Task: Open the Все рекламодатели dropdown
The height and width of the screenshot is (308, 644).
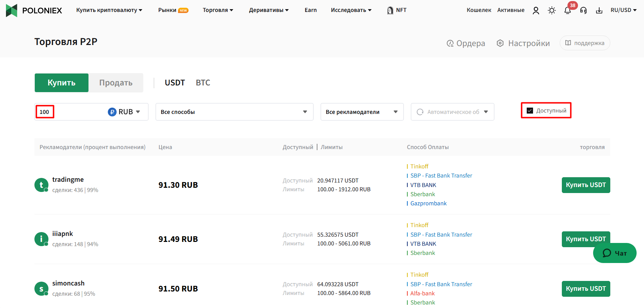Action: (362, 112)
